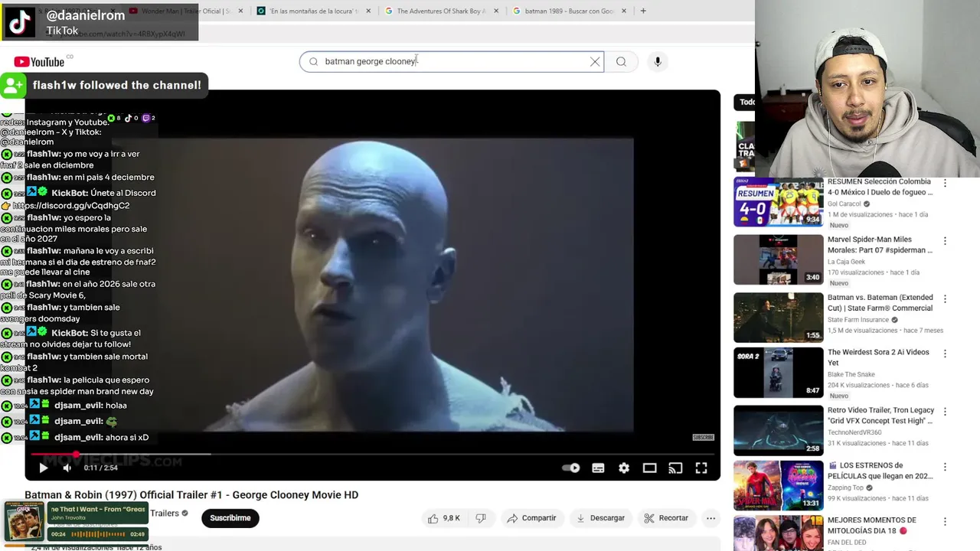Click the SUBSCRIBE watermark on the video
Viewport: 980px width, 551px height.
[x=703, y=437]
